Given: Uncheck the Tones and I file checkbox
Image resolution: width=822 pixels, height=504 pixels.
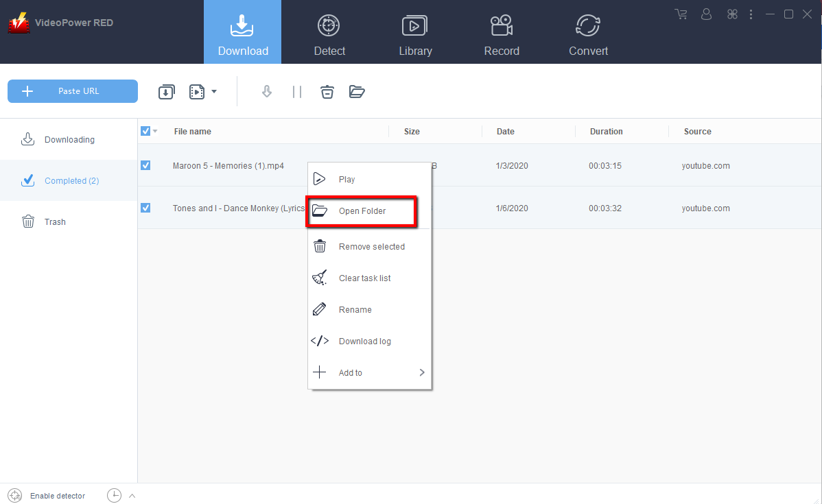Looking at the screenshot, I should 145,208.
